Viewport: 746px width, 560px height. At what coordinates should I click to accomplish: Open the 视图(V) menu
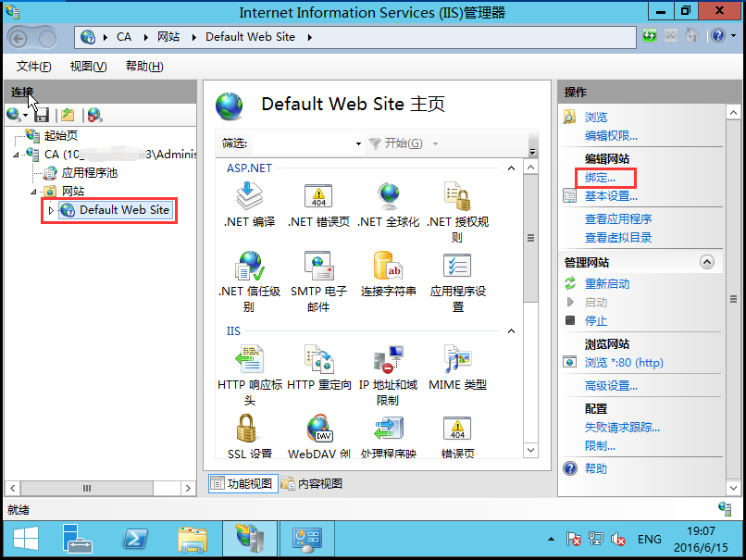(88, 67)
